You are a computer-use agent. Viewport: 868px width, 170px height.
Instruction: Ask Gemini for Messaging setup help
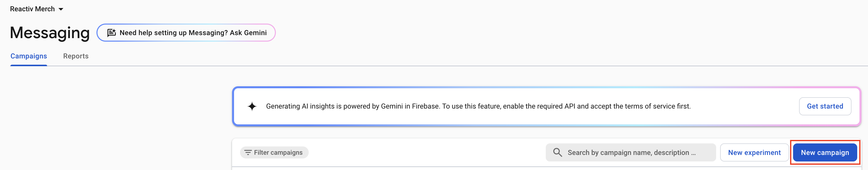(x=193, y=33)
